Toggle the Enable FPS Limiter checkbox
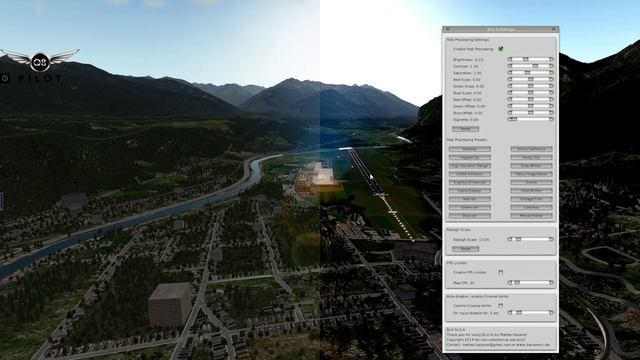640x360 pixels. [500, 272]
